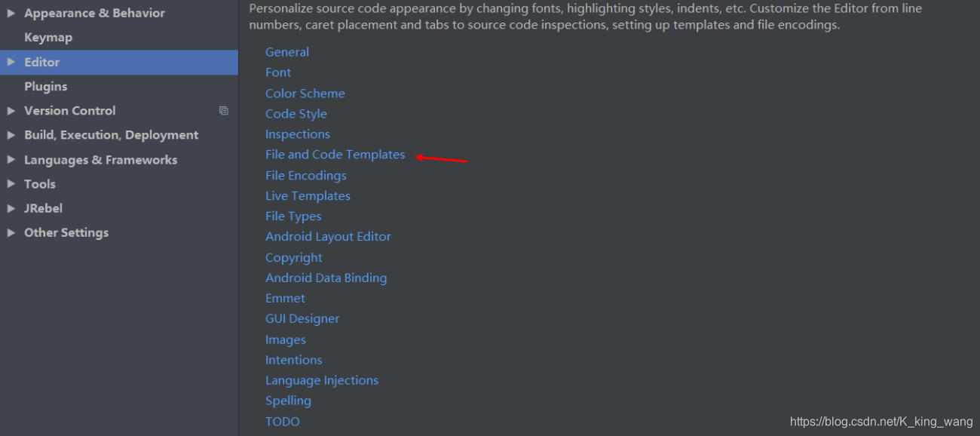Open the General editor settings link
The image size is (980, 436).
[x=287, y=52]
